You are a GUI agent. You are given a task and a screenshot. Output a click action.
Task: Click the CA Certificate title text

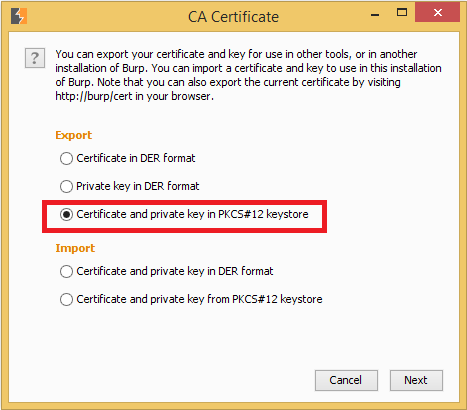coord(233,17)
